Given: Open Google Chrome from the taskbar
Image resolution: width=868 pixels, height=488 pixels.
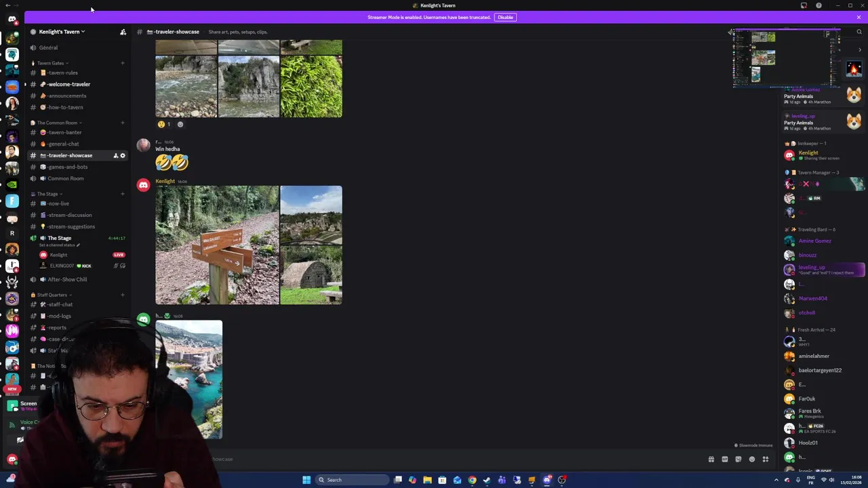Looking at the screenshot, I should pyautogui.click(x=472, y=480).
